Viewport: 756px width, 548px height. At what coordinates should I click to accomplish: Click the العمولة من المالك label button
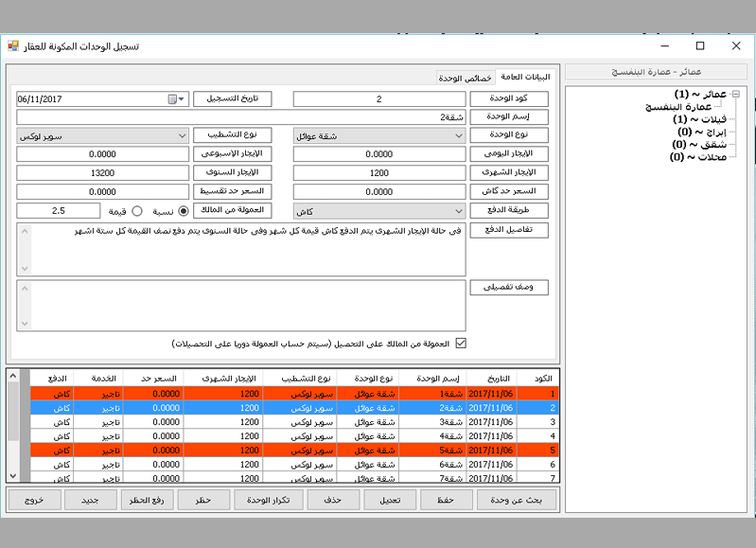click(x=233, y=210)
